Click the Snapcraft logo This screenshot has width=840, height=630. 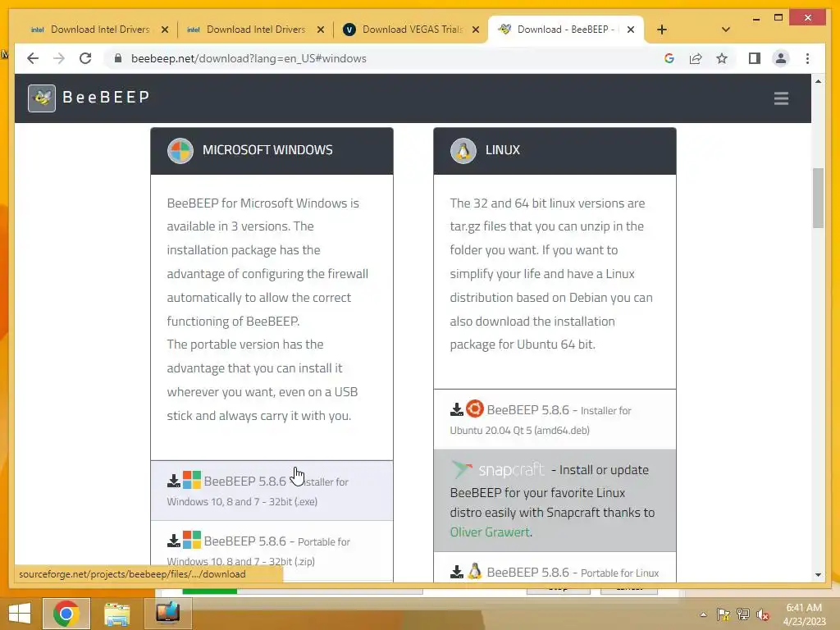pyautogui.click(x=498, y=469)
